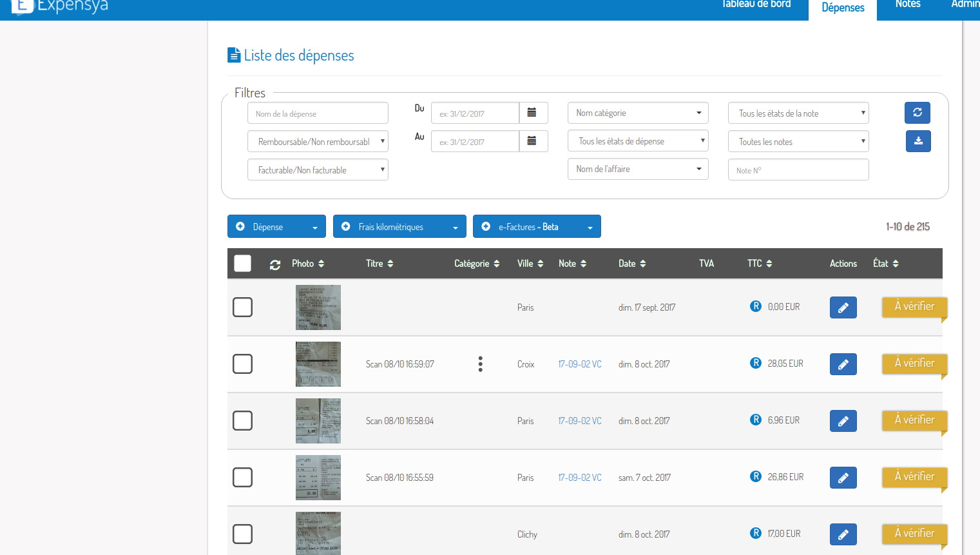Check the box for Scan 08/10 16:59:07
This screenshot has width=980, height=555.
coord(242,364)
